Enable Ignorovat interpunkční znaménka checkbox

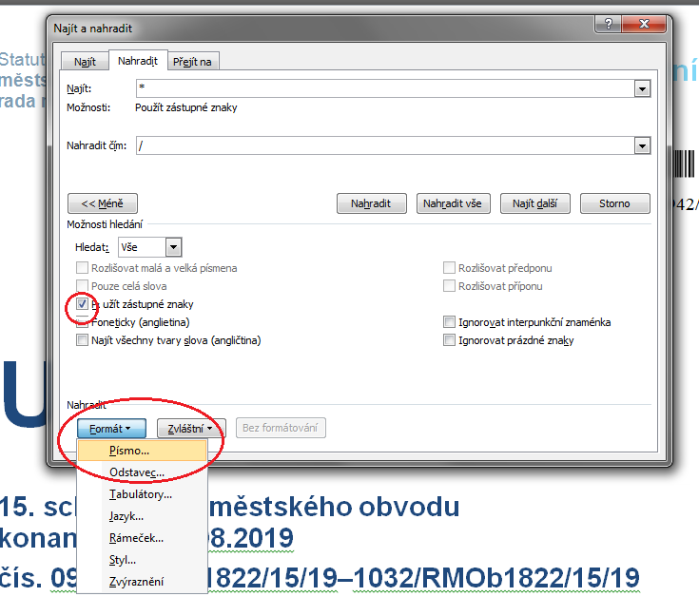(x=449, y=322)
